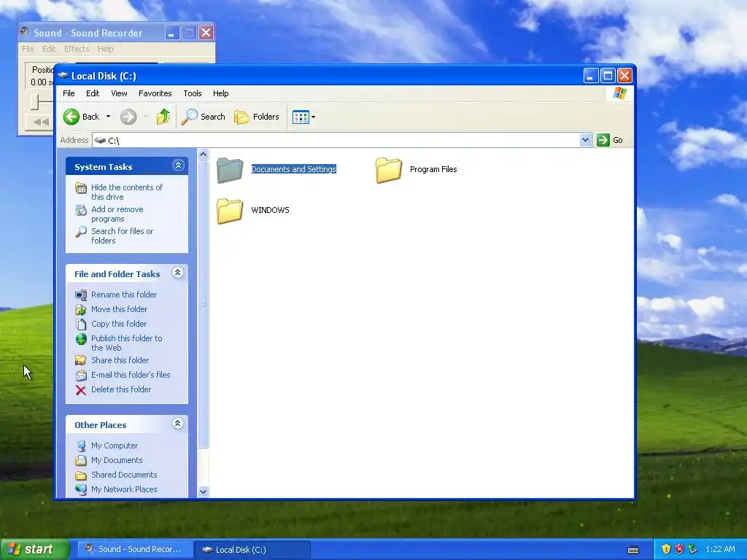Collapse the File and Folder Tasks panel
The width and height of the screenshot is (747, 560).
point(178,273)
